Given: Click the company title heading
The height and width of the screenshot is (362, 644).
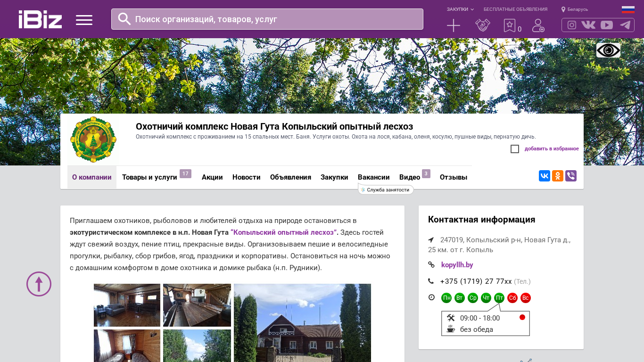Looking at the screenshot, I should point(274,126).
